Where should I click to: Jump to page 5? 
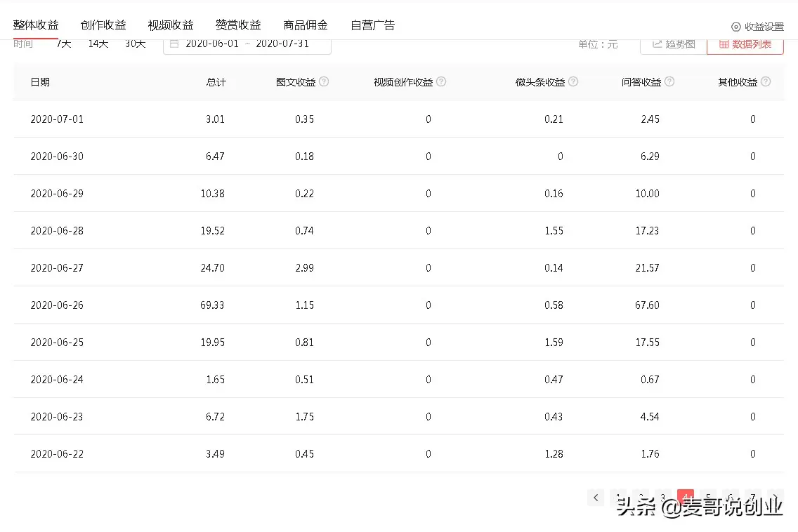point(708,498)
